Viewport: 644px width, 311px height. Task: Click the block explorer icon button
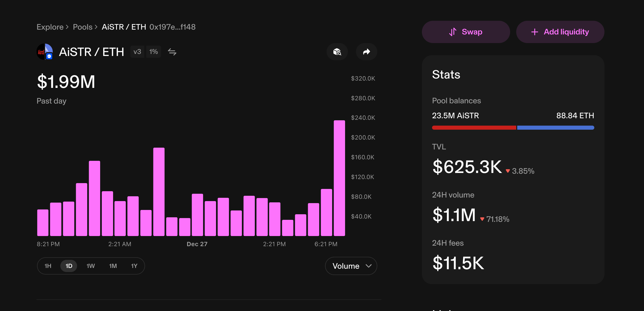(x=337, y=52)
